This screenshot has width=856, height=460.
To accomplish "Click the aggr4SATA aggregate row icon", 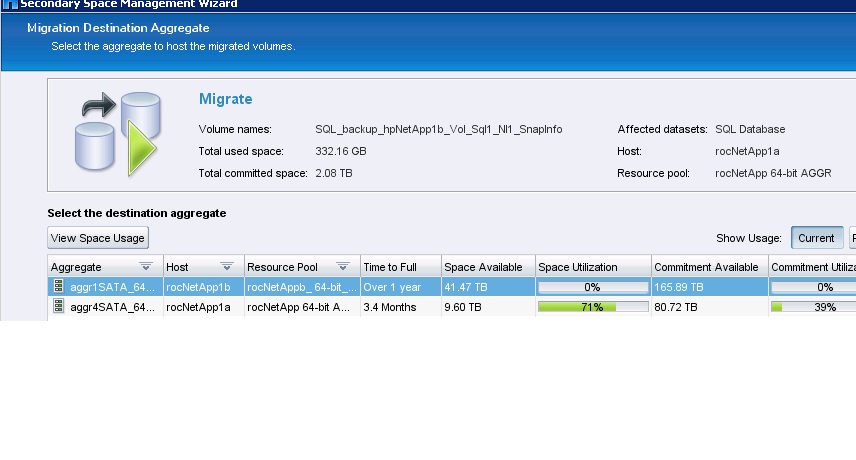I will pyautogui.click(x=58, y=307).
